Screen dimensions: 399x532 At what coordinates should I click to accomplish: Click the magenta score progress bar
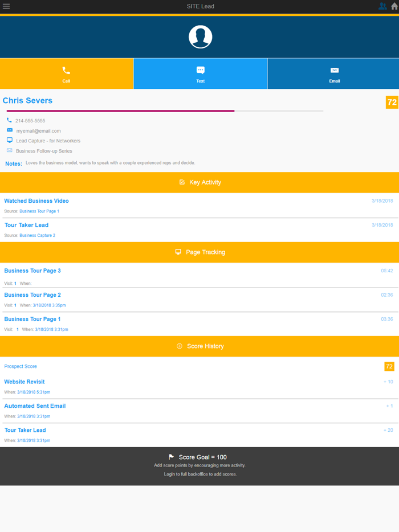120,111
